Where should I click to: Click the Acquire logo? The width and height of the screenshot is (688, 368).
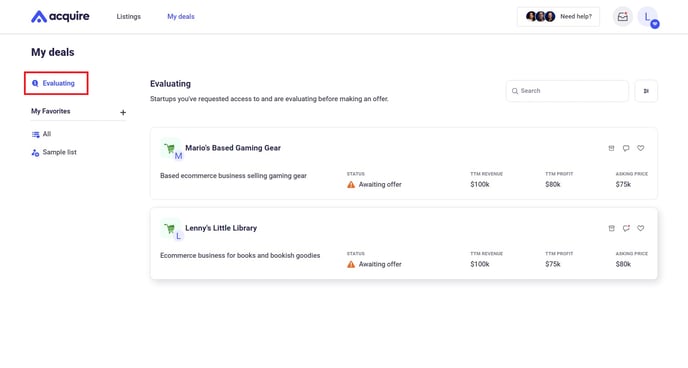(60, 17)
